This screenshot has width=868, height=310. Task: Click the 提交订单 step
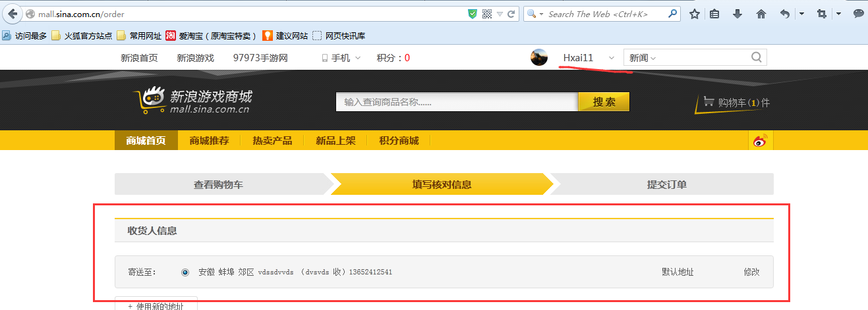click(666, 184)
